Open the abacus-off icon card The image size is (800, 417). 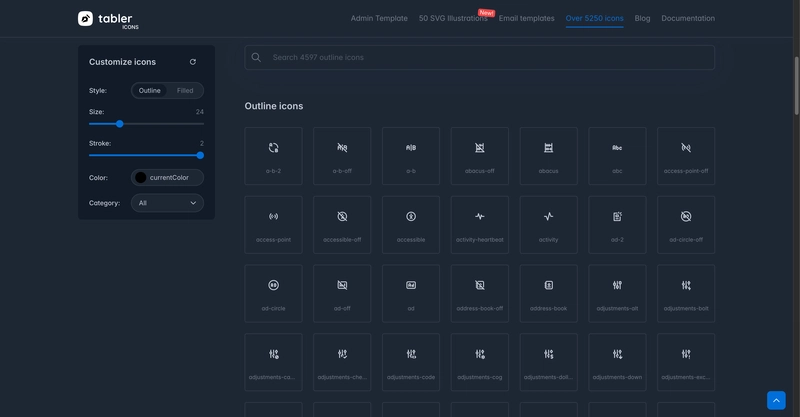point(480,156)
